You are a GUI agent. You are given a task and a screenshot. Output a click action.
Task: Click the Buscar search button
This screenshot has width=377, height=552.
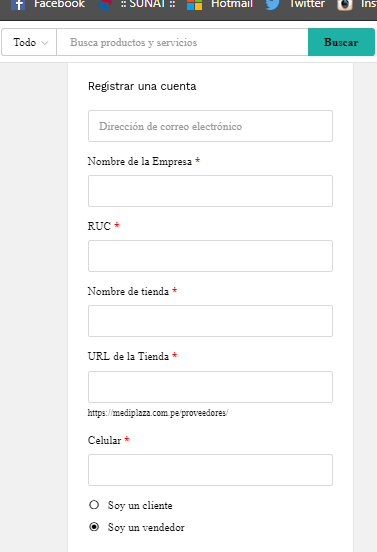(x=341, y=42)
